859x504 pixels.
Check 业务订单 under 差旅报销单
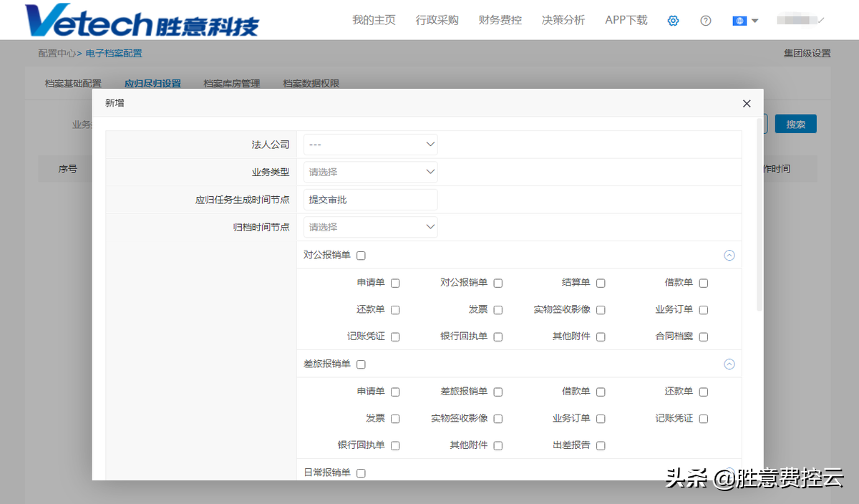[601, 419]
